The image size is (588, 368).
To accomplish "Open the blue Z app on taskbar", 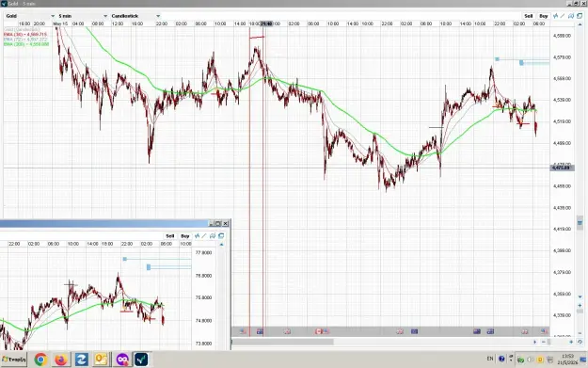I will click(x=81, y=360).
